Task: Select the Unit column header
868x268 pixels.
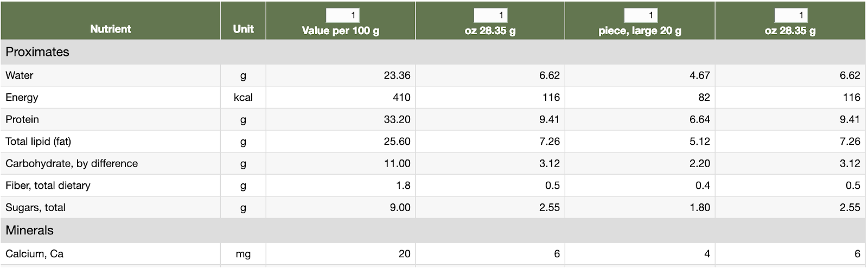Action: tap(243, 29)
